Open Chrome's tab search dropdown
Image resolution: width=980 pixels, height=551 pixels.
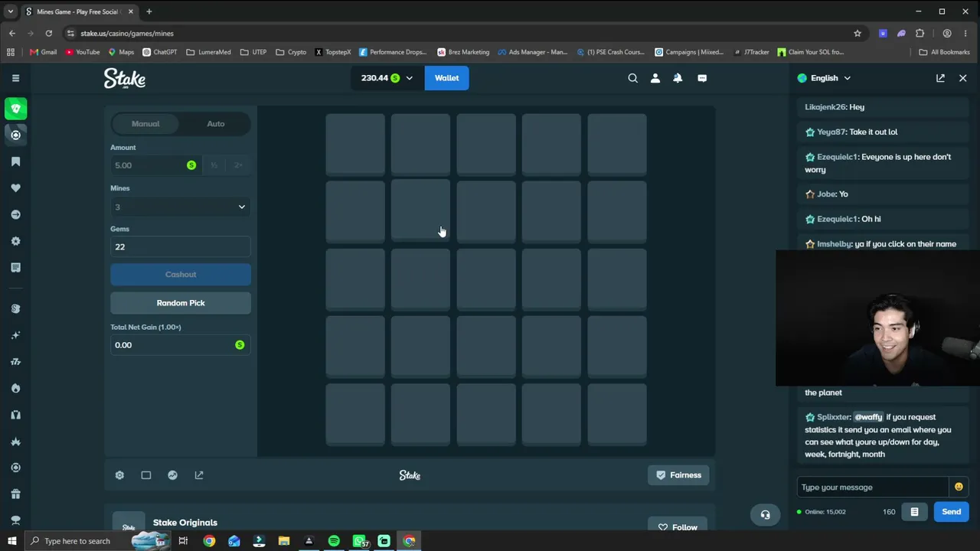click(x=11, y=11)
